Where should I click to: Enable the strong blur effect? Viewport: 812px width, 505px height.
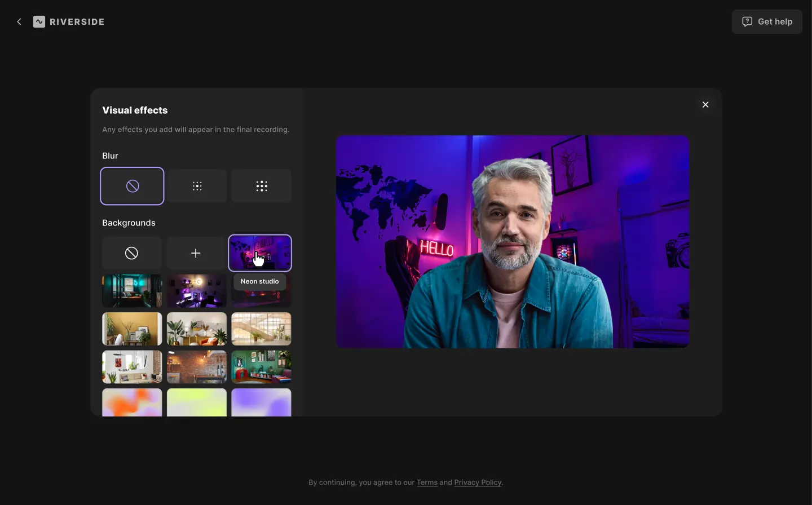coord(261,185)
